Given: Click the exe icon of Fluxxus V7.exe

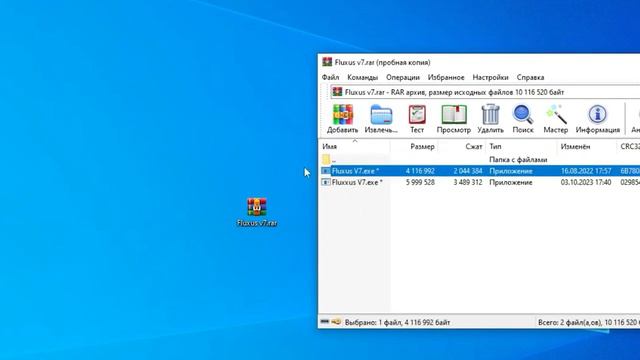Looking at the screenshot, I should click(x=326, y=182).
